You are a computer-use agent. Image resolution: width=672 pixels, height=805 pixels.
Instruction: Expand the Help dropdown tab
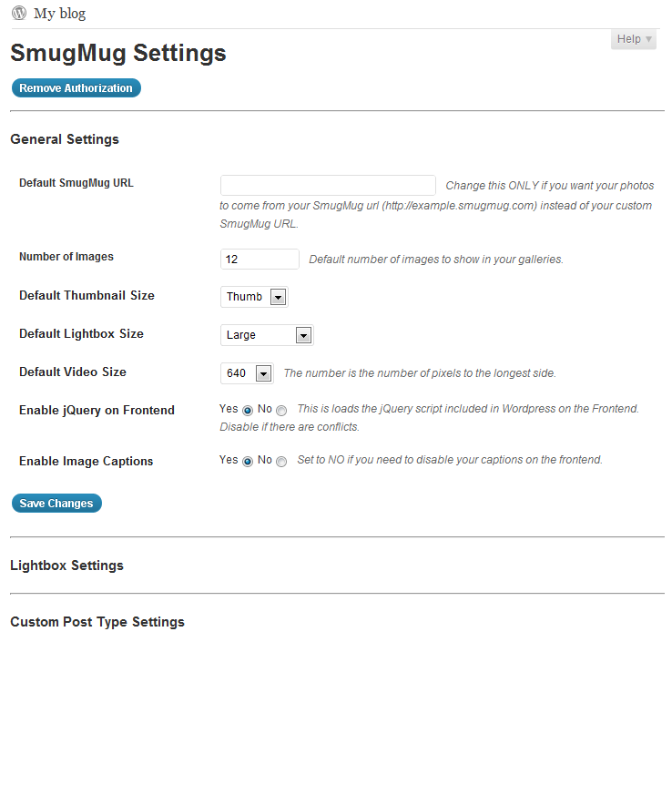(x=634, y=39)
